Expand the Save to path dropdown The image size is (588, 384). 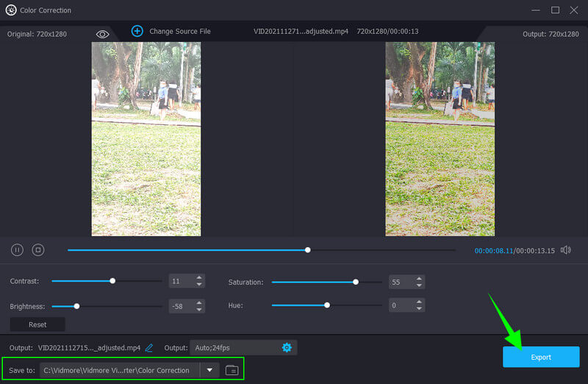209,370
